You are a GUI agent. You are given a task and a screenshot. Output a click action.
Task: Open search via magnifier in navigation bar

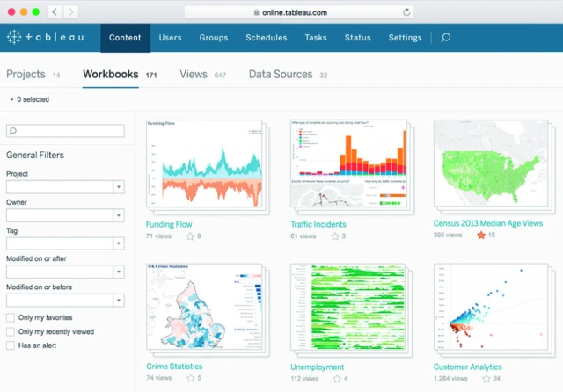pos(446,37)
